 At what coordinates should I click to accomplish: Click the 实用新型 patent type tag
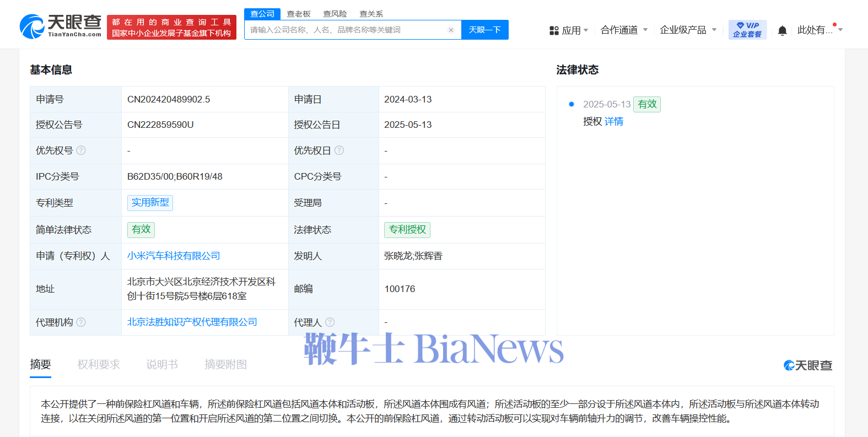point(150,203)
